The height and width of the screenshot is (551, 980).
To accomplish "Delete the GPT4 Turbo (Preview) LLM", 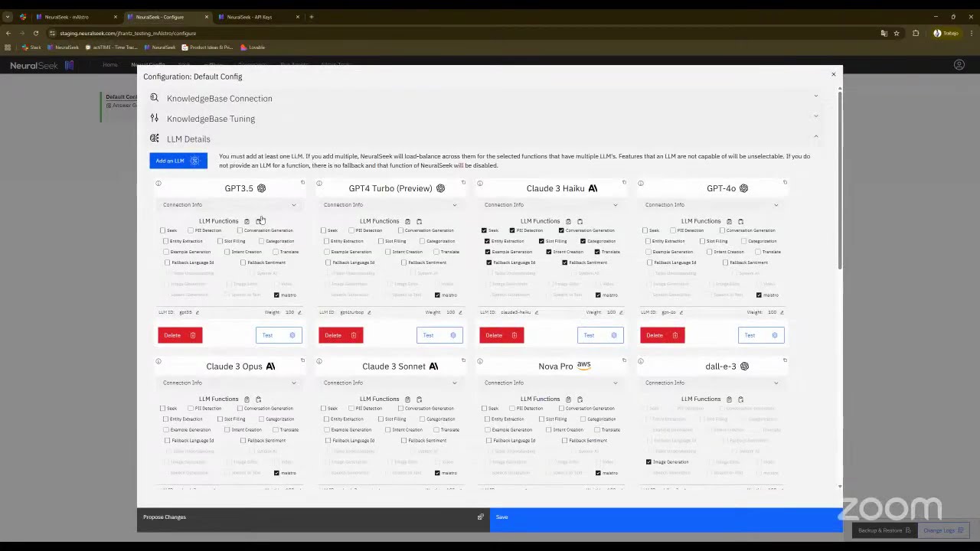I will point(341,335).
